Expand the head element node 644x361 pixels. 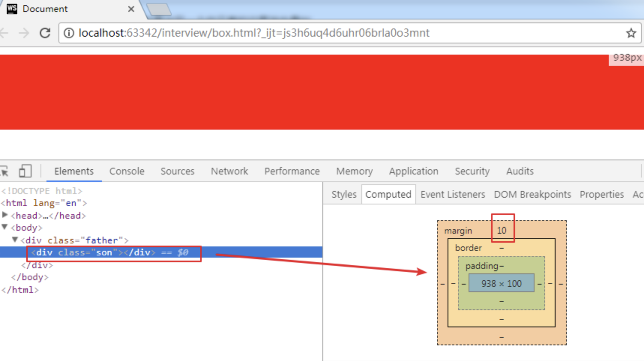[5, 215]
